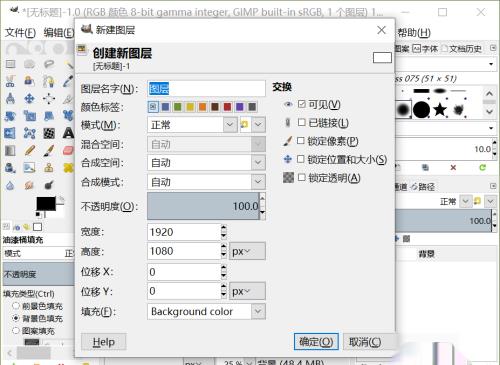
Task: Select the 前景色填充 radio button
Action: pos(16,306)
